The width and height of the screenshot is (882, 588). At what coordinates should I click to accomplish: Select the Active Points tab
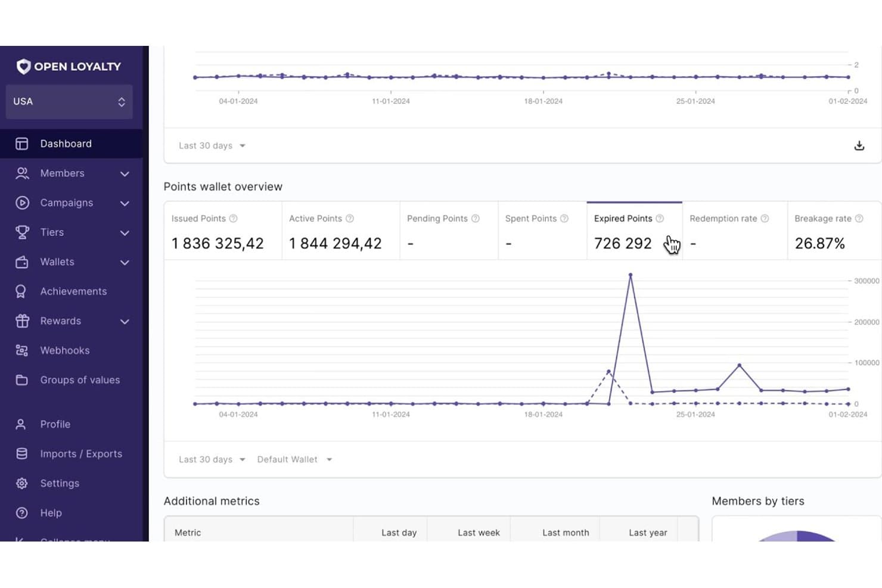(341, 231)
